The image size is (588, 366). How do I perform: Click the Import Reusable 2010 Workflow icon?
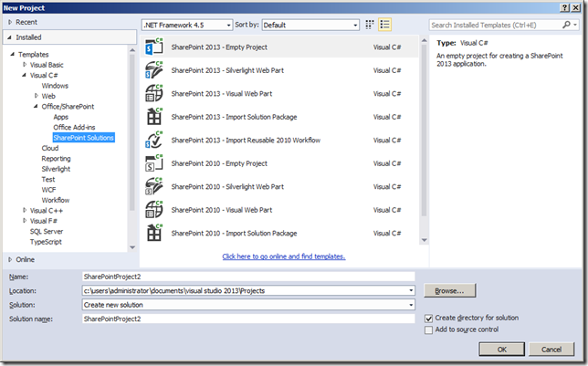153,140
